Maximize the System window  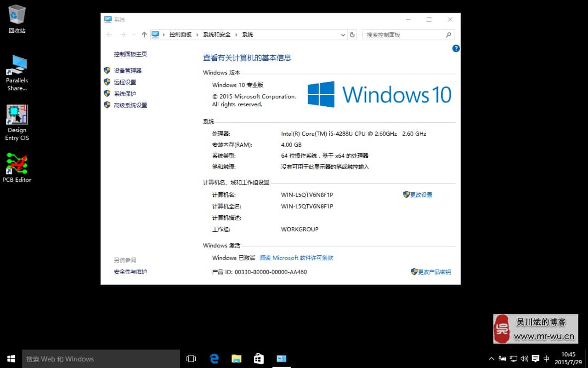click(429, 19)
